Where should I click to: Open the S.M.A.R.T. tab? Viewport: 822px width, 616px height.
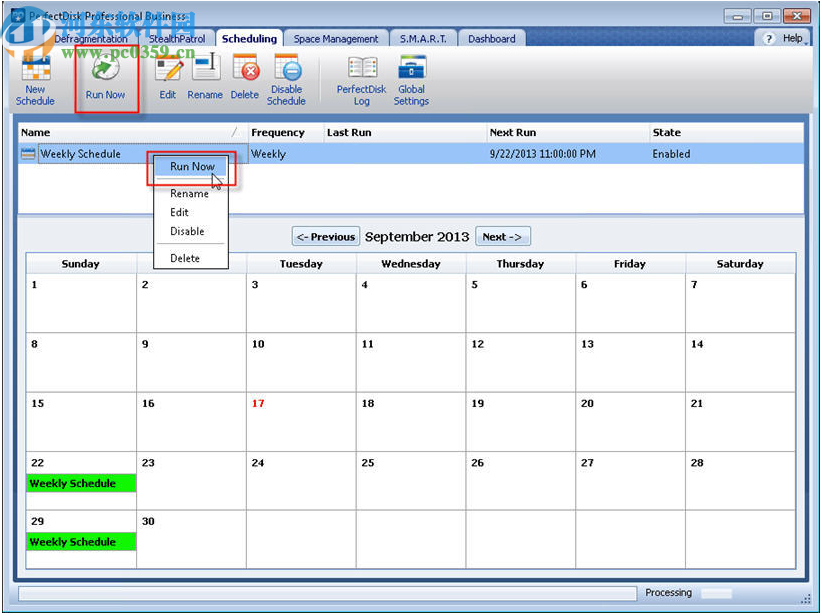click(424, 38)
